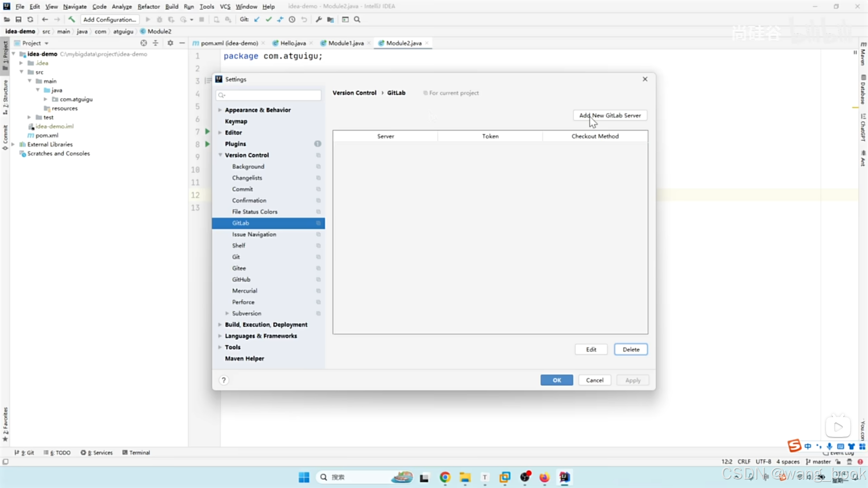The image size is (868, 488).
Task: Click the Search Everywhere magnifier icon
Action: coord(357,19)
